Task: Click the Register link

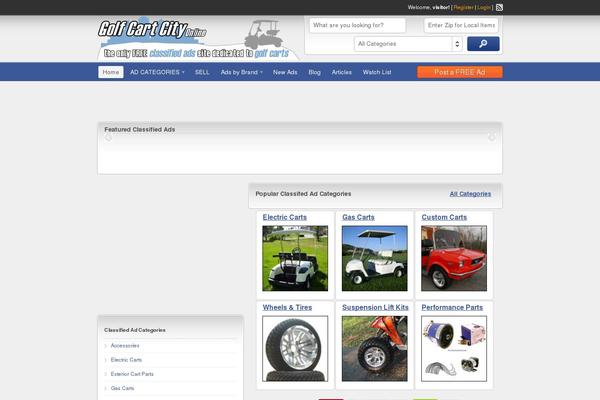Action: (x=463, y=7)
